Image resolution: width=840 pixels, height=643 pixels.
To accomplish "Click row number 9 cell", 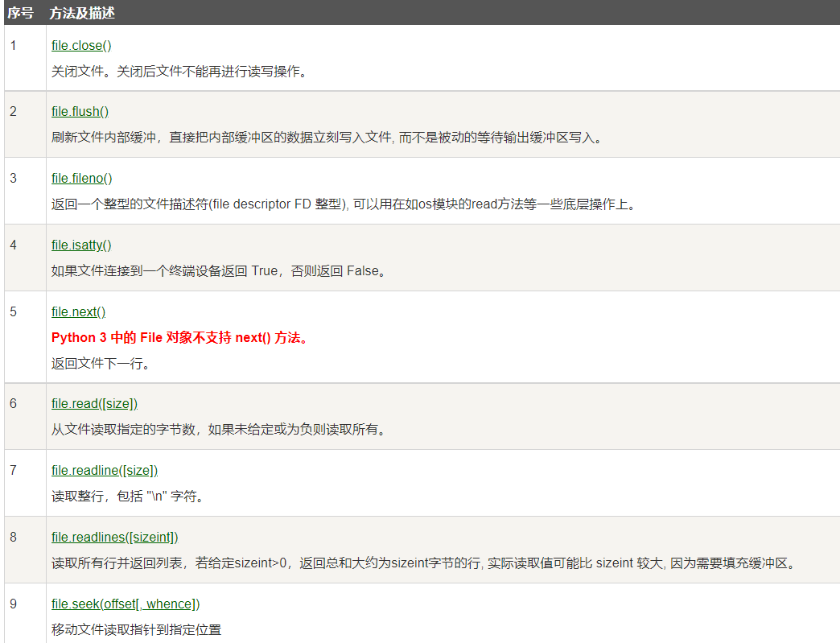I will 25,613.
